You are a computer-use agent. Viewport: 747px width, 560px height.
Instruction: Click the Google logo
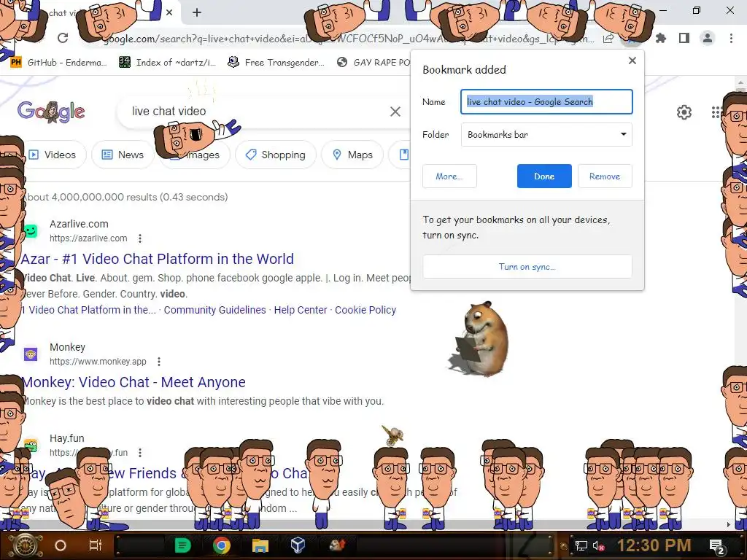pyautogui.click(x=51, y=112)
